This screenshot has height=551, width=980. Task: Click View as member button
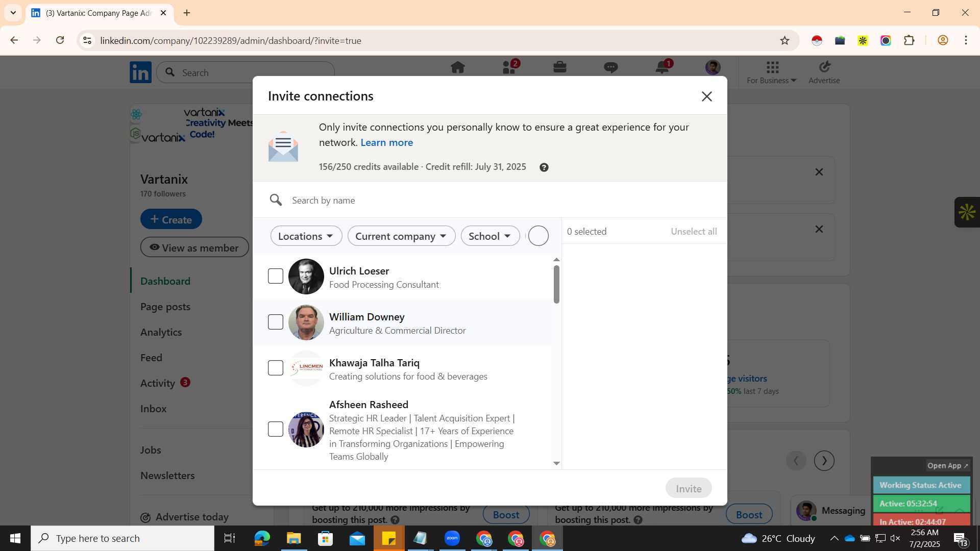194,247
